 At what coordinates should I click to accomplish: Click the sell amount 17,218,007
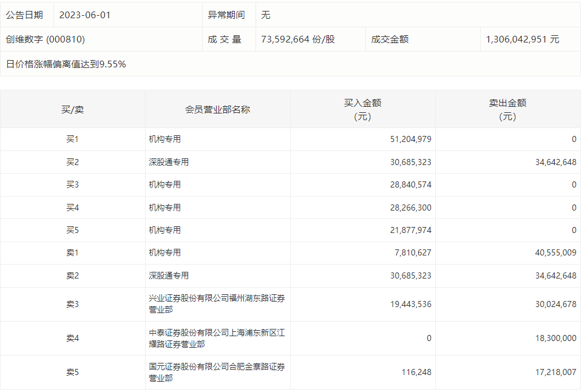[x=556, y=373]
